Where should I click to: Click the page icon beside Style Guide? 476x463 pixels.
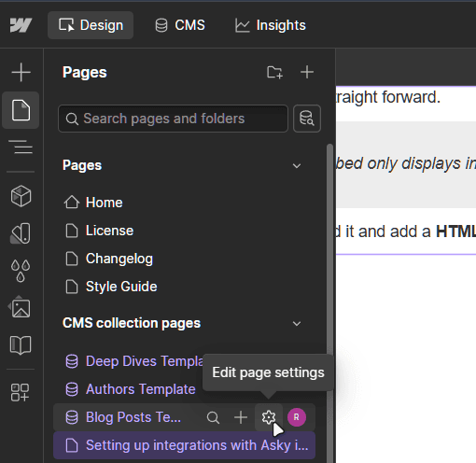tap(72, 287)
